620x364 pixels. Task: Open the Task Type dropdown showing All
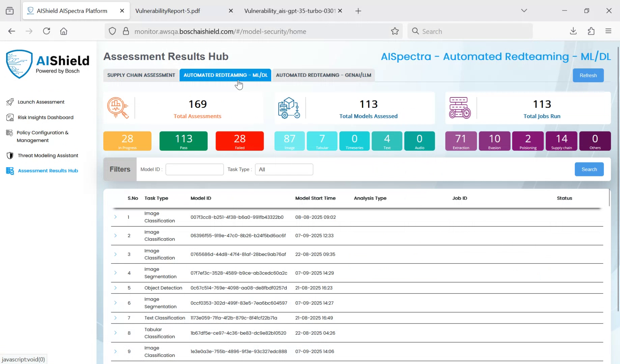284,169
